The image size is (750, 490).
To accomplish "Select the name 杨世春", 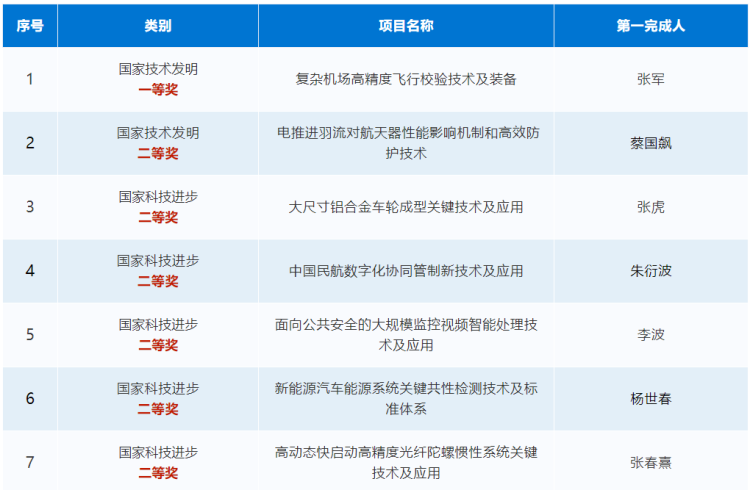I will 651,398.
